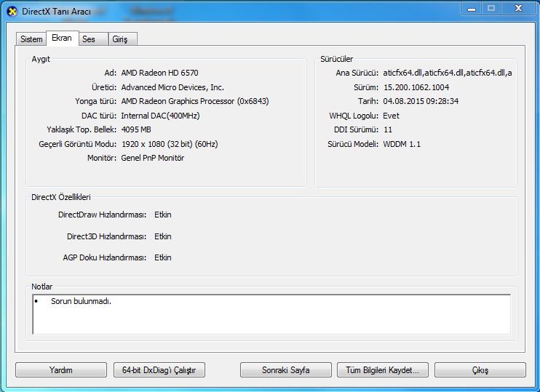Click Direct3D Hızlandırması 'Etkin' value
This screenshot has height=392, width=540.
163,236
